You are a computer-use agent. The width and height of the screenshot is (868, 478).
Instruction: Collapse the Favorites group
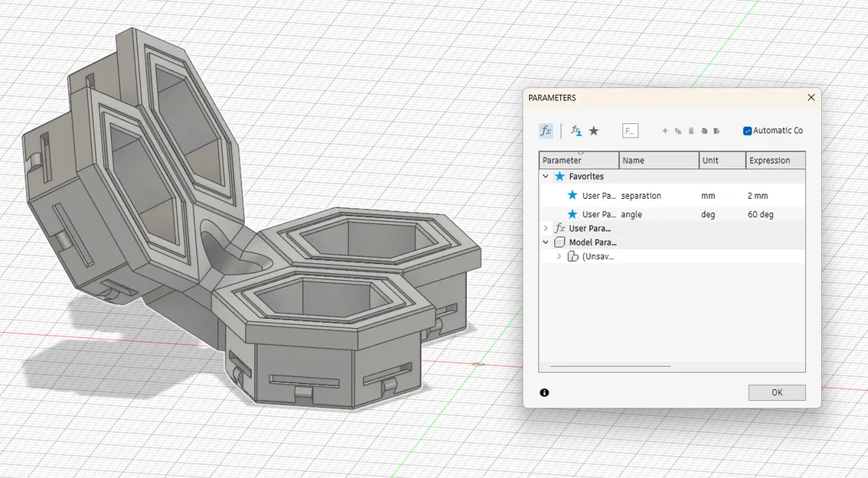[x=545, y=177]
